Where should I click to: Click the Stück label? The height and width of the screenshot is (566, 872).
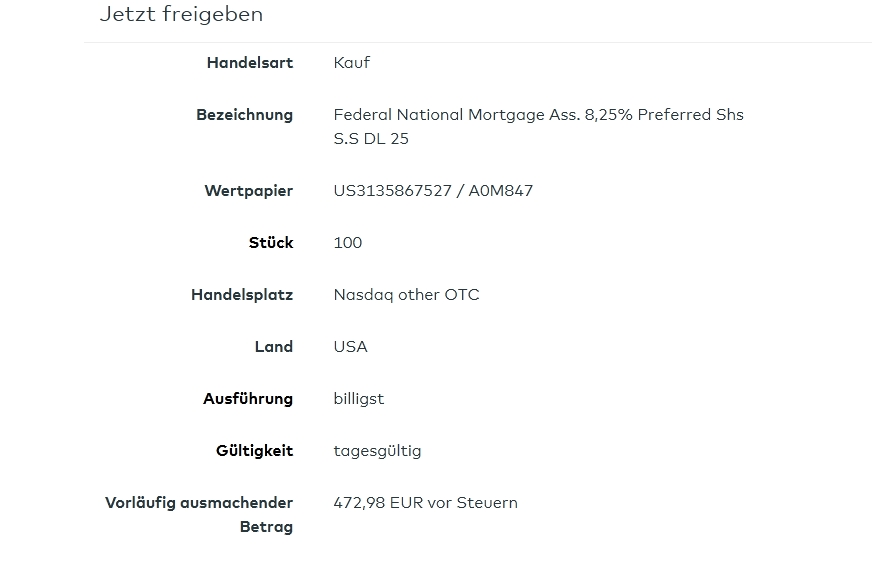pos(271,243)
